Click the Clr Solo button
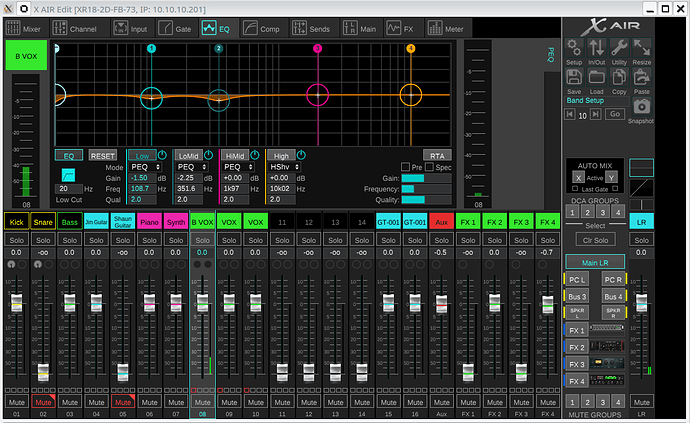The height and width of the screenshot is (423, 690). coord(595,241)
